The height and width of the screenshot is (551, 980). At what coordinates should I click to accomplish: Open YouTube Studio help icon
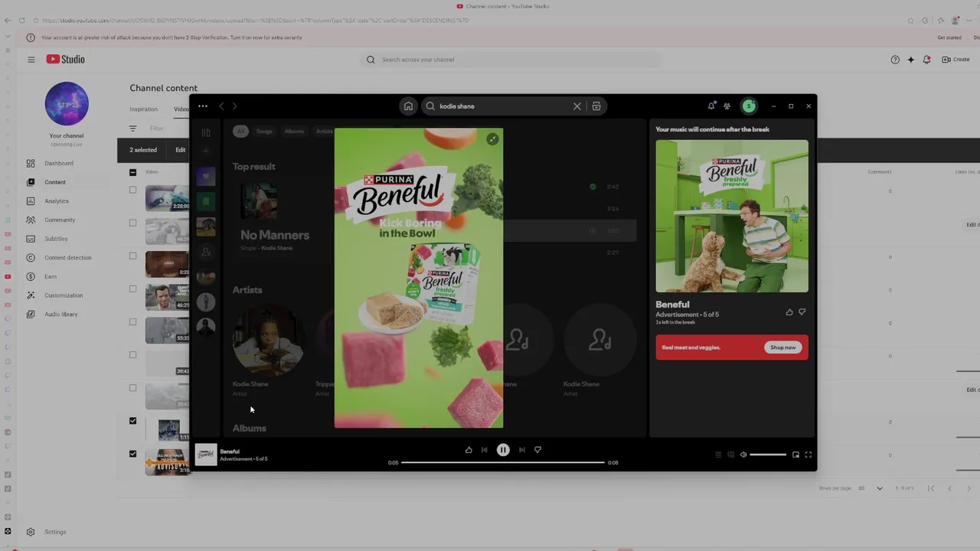click(x=895, y=60)
